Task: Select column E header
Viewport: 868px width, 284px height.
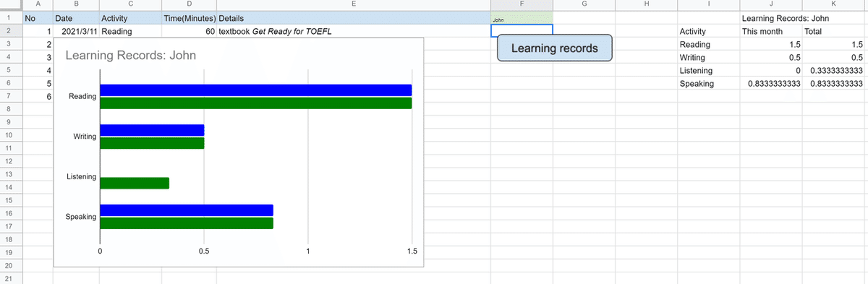Action: click(x=353, y=5)
